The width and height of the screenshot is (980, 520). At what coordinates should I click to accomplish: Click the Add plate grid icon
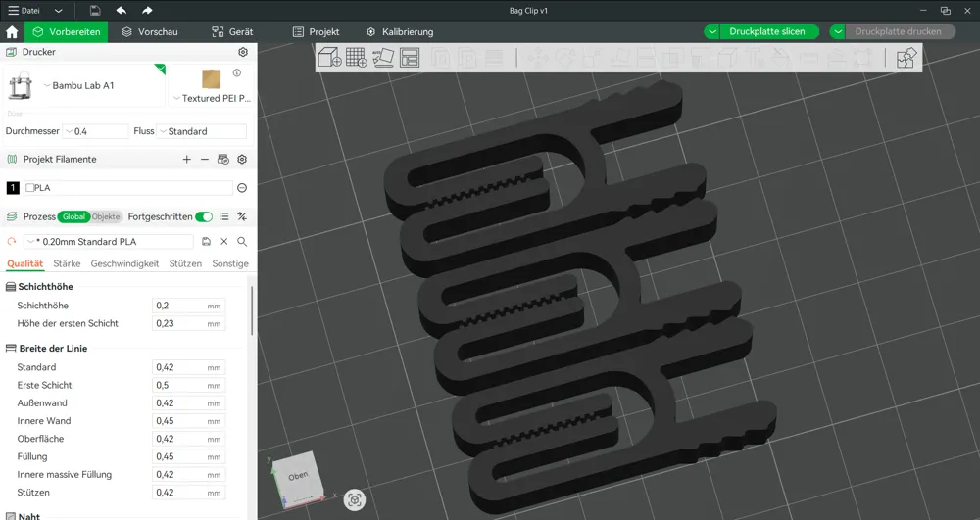coord(357,58)
